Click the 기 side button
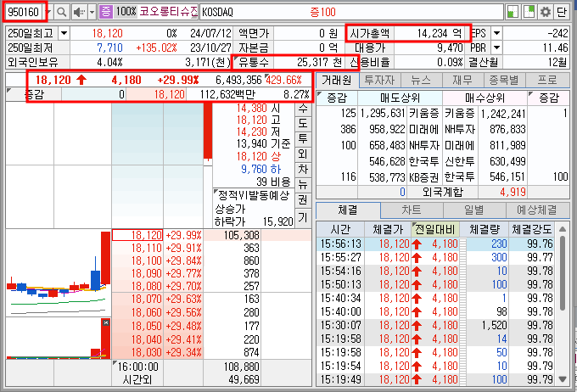577x392 pixels. tap(303, 217)
